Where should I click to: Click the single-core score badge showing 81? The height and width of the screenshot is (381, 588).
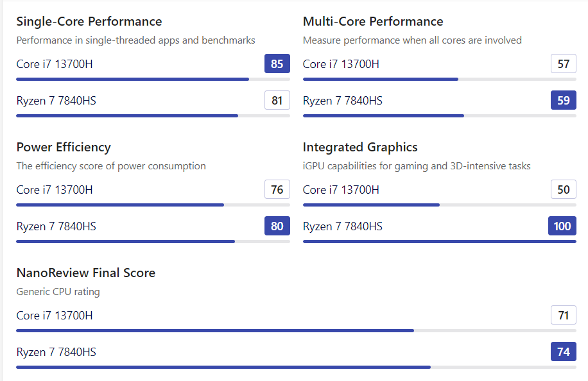pyautogui.click(x=277, y=101)
